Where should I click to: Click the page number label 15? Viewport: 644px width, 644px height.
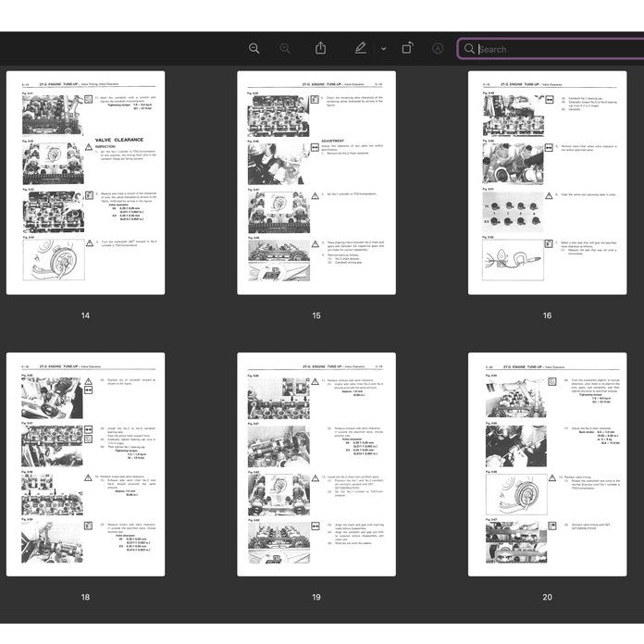pyautogui.click(x=316, y=316)
